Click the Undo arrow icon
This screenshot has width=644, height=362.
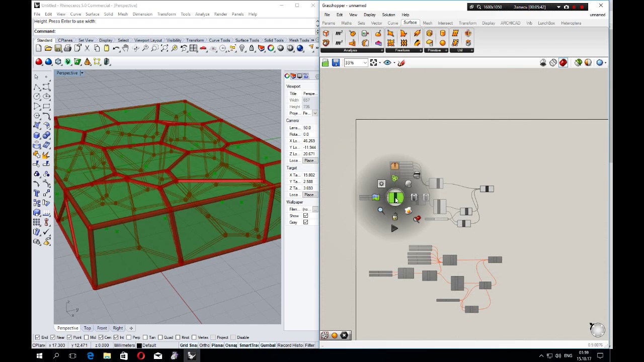(116, 48)
